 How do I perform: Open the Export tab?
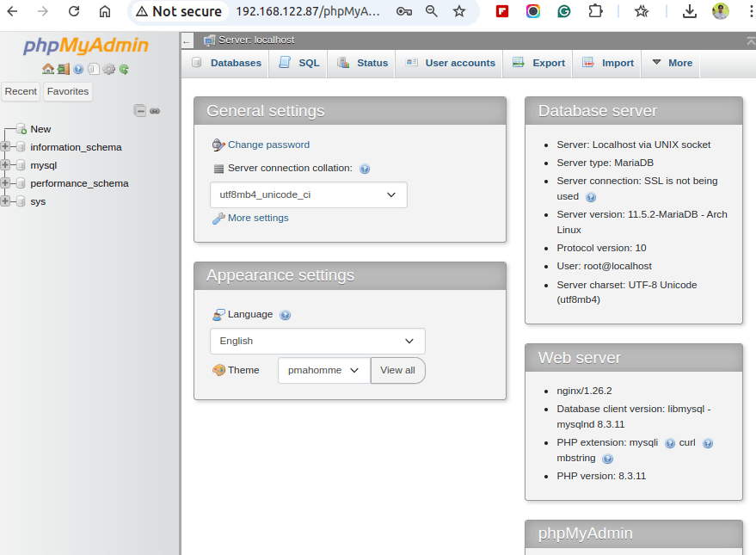pyautogui.click(x=538, y=63)
